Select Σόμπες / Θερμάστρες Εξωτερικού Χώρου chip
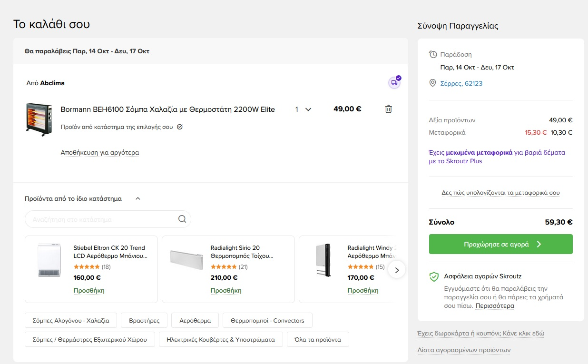The image size is (588, 364). tap(90, 339)
